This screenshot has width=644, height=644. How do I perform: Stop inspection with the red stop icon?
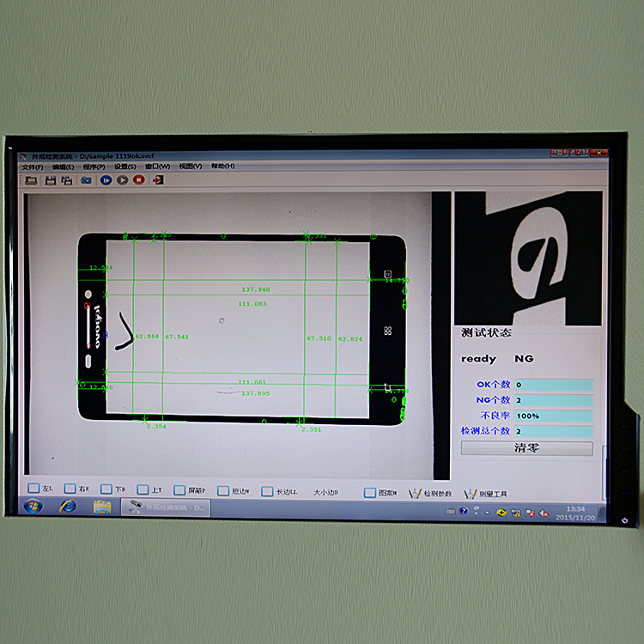(139, 180)
